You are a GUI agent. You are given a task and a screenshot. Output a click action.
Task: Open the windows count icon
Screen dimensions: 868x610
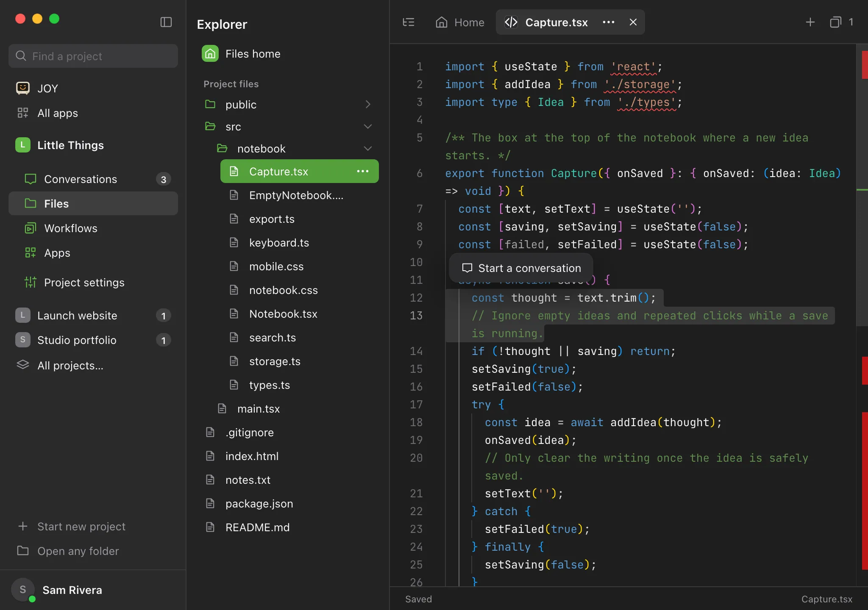841,22
